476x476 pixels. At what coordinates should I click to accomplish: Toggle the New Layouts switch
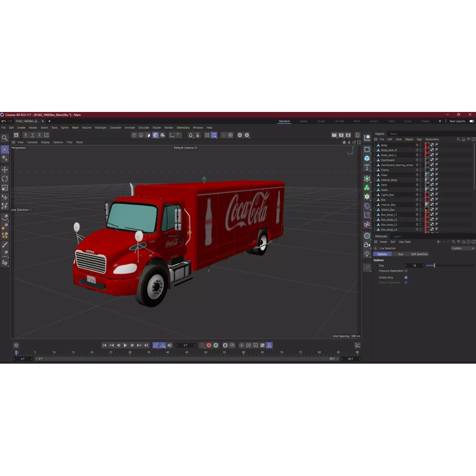[472, 121]
